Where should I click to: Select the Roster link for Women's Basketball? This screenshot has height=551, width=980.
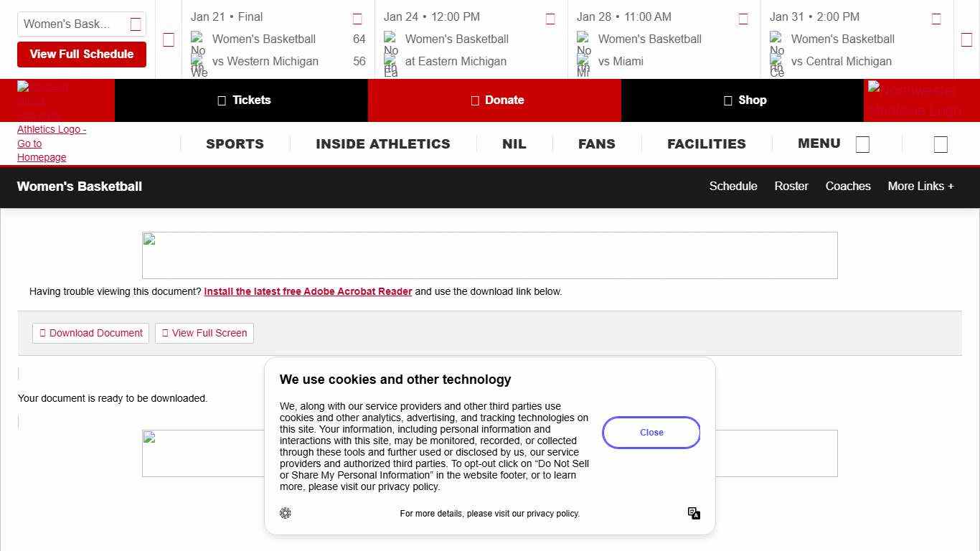coord(791,187)
